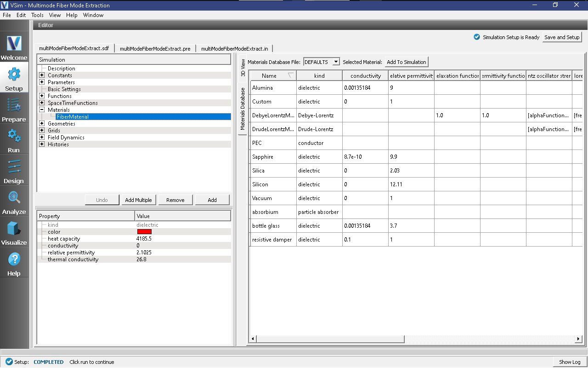The width and height of the screenshot is (588, 368).
Task: Select the absorbium material row
Action: [x=416, y=212]
